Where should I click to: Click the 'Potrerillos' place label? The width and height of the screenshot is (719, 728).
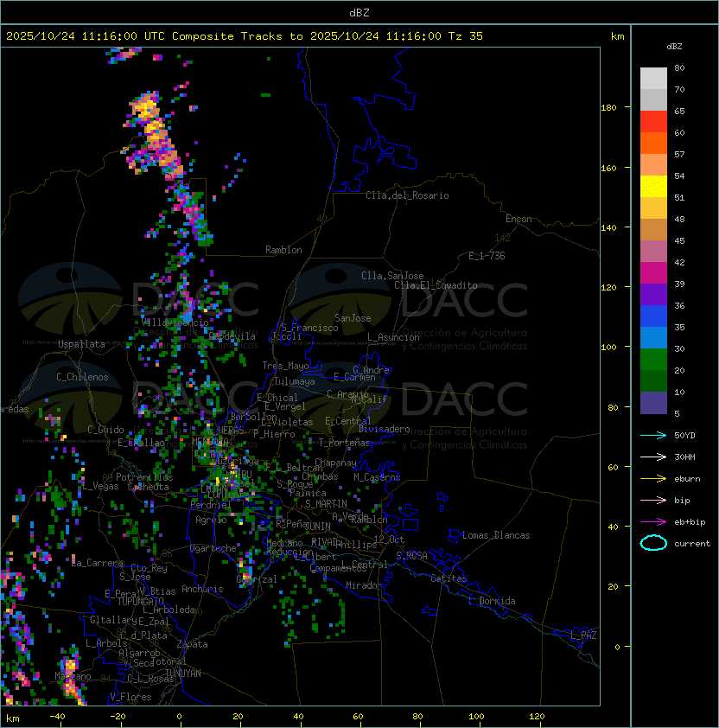coord(144,477)
